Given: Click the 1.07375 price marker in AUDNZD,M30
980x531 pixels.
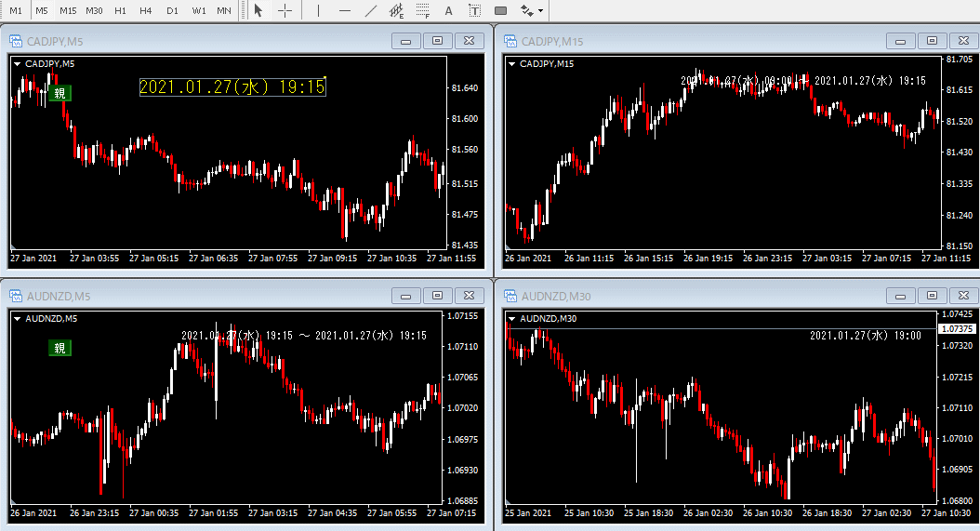Looking at the screenshot, I should [x=957, y=328].
